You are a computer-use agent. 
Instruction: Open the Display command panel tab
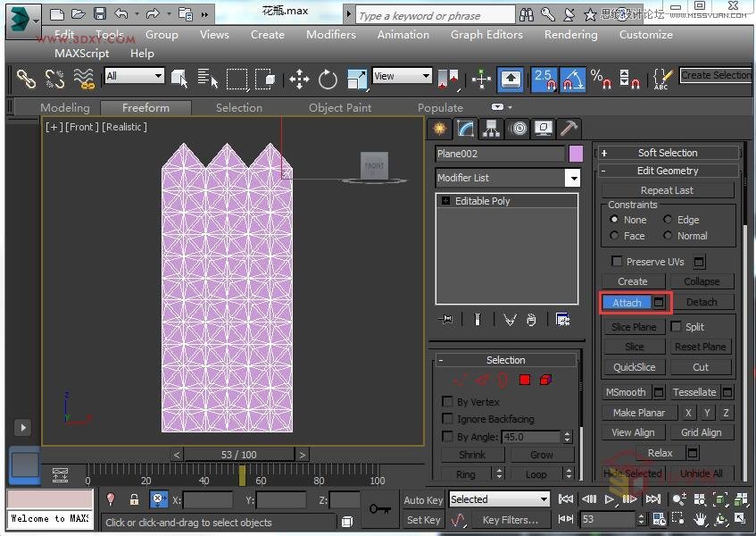(543, 129)
